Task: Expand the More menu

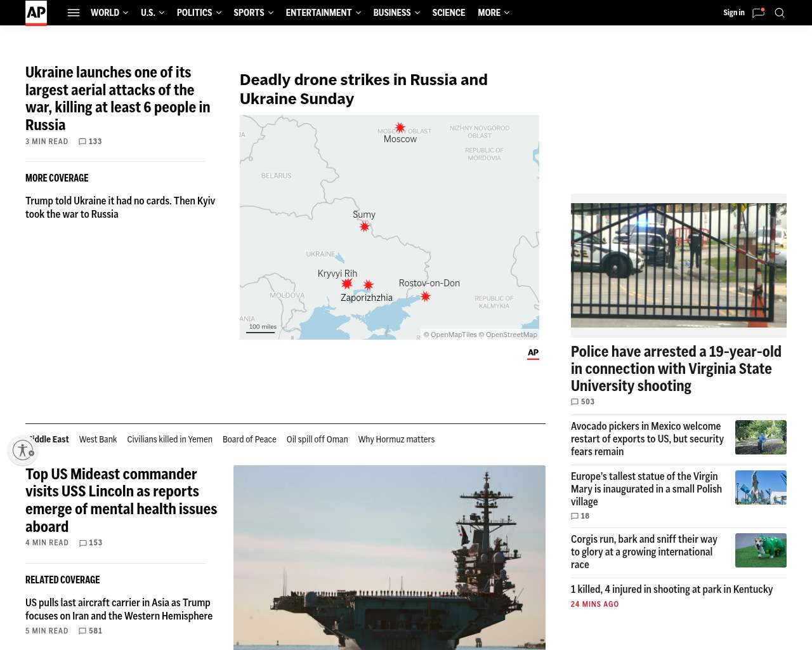Action: [x=494, y=13]
